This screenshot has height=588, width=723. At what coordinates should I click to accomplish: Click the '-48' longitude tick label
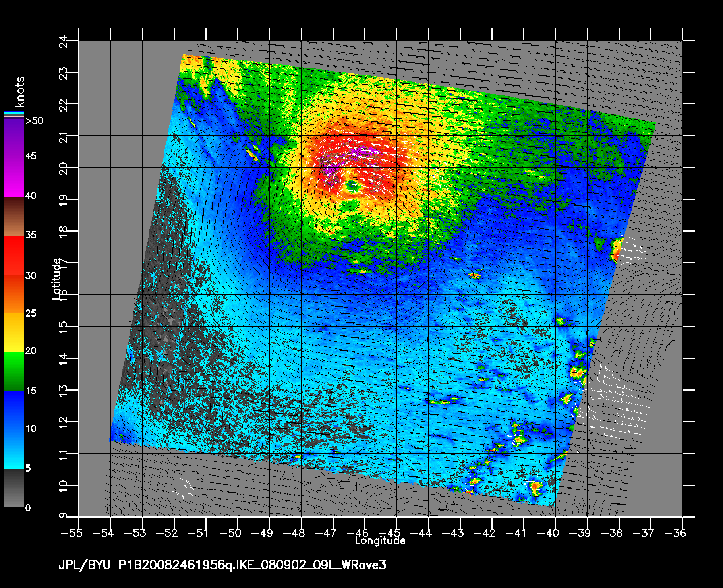click(x=294, y=533)
